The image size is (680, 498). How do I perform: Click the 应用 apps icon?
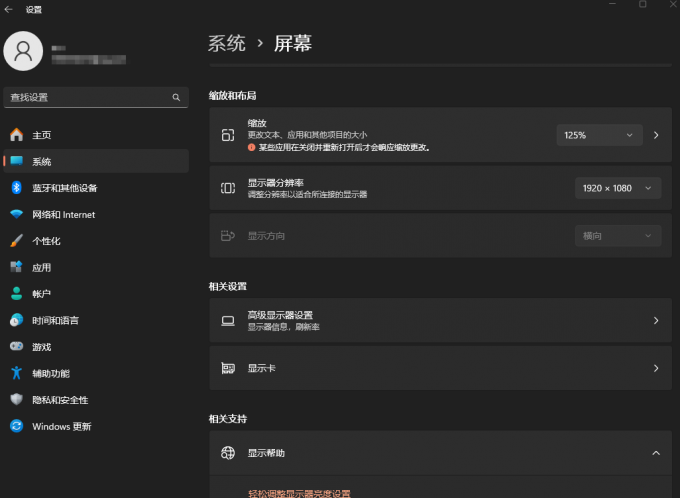(x=16, y=267)
